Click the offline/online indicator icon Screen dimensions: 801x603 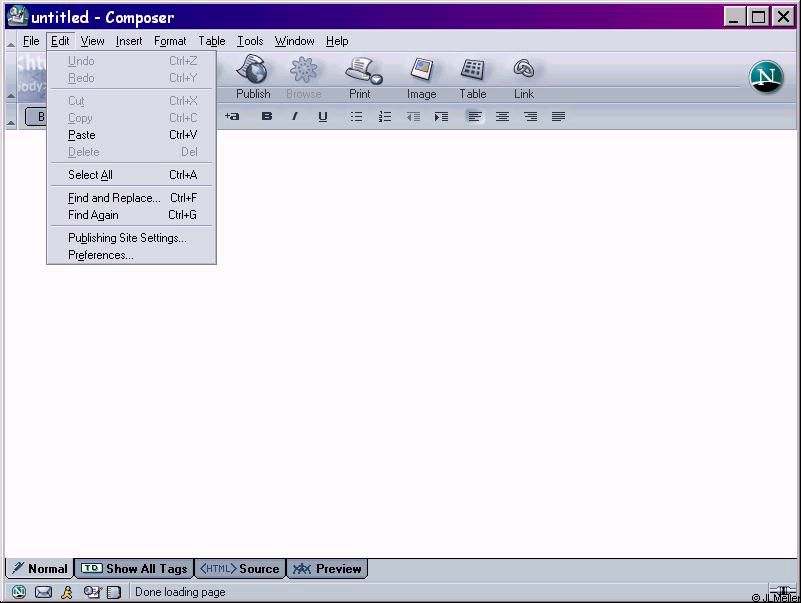(781, 590)
